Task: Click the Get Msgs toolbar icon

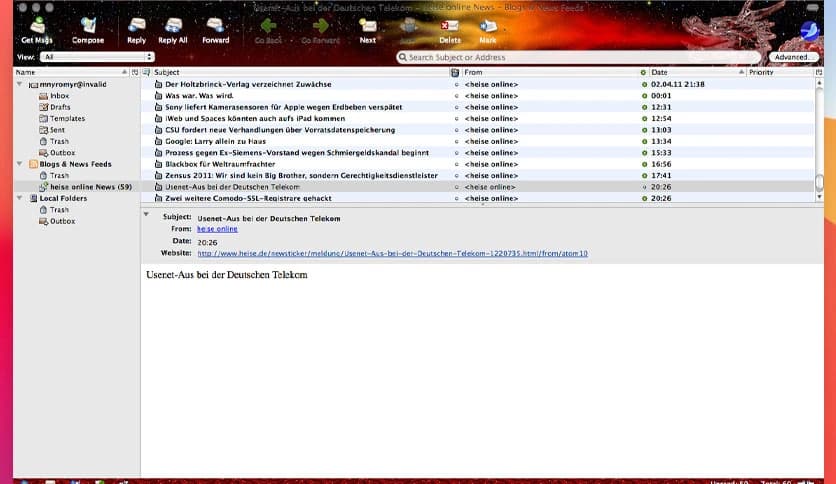Action: click(37, 26)
